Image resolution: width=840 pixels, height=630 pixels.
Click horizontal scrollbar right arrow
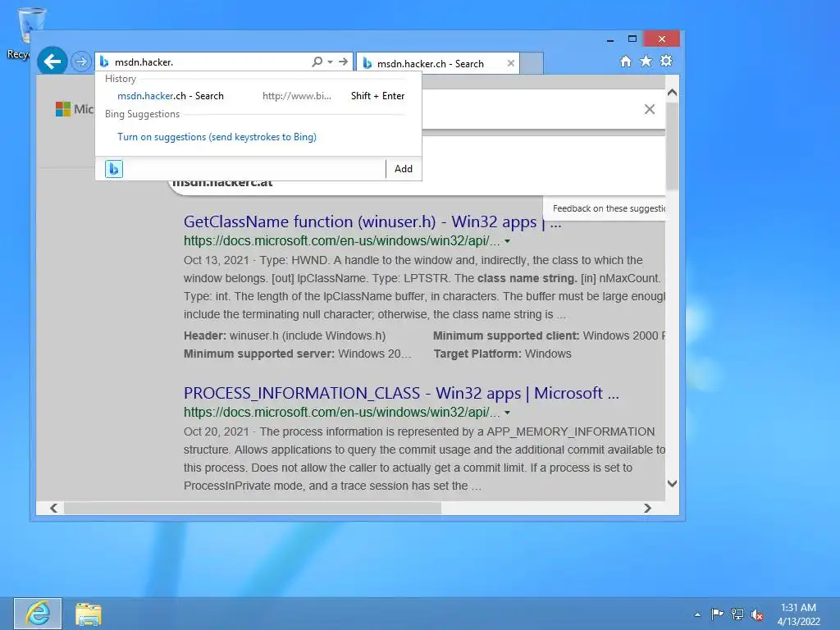(x=648, y=508)
